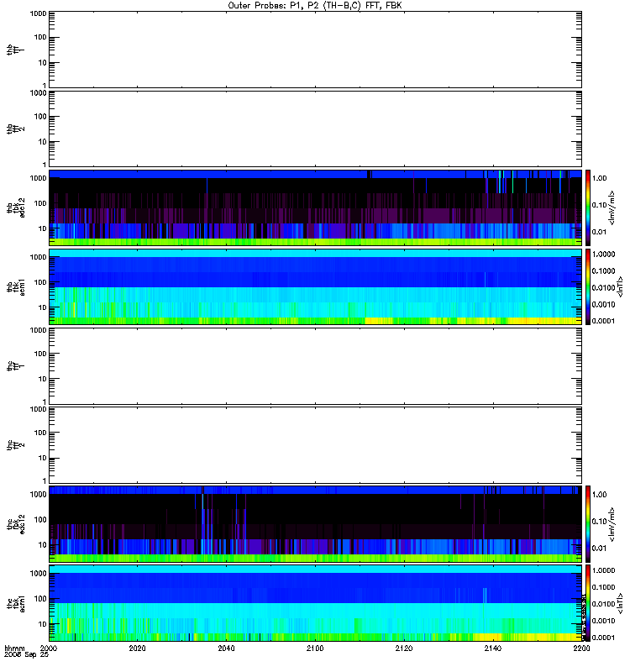Click the '10' tick label of thb fbk edc12 panel
This screenshot has width=630, height=672.
43,228
